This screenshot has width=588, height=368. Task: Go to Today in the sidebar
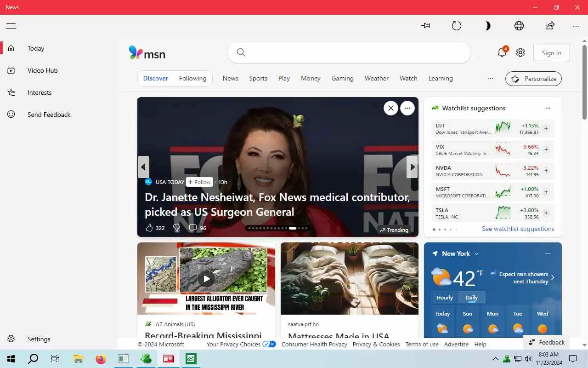[59, 48]
